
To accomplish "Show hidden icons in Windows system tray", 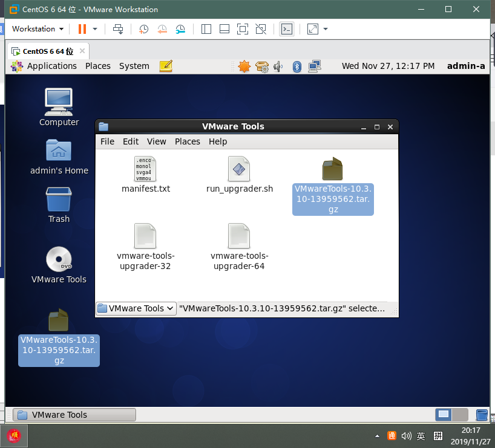I will click(377, 436).
